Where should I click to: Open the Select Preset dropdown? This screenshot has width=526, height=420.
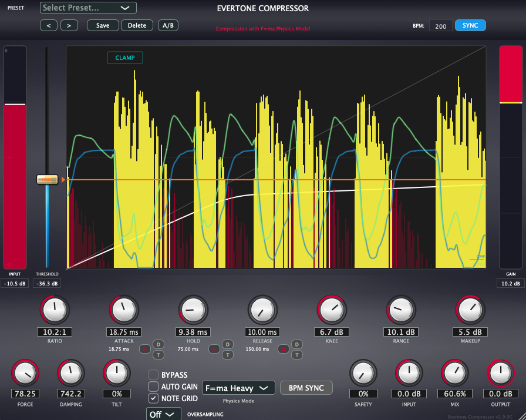pyautogui.click(x=88, y=8)
